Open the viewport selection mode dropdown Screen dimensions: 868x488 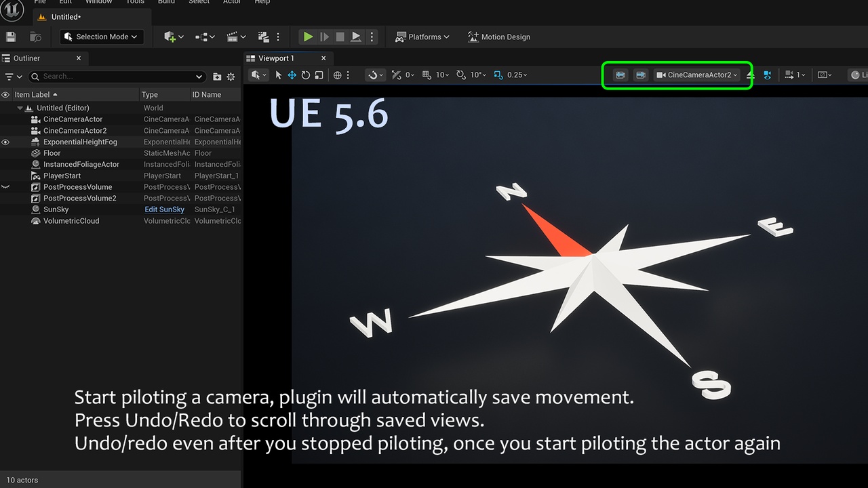(x=258, y=75)
